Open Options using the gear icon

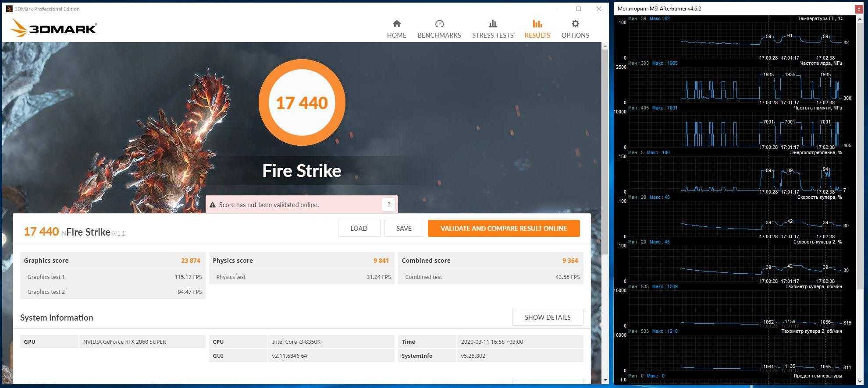[x=575, y=24]
